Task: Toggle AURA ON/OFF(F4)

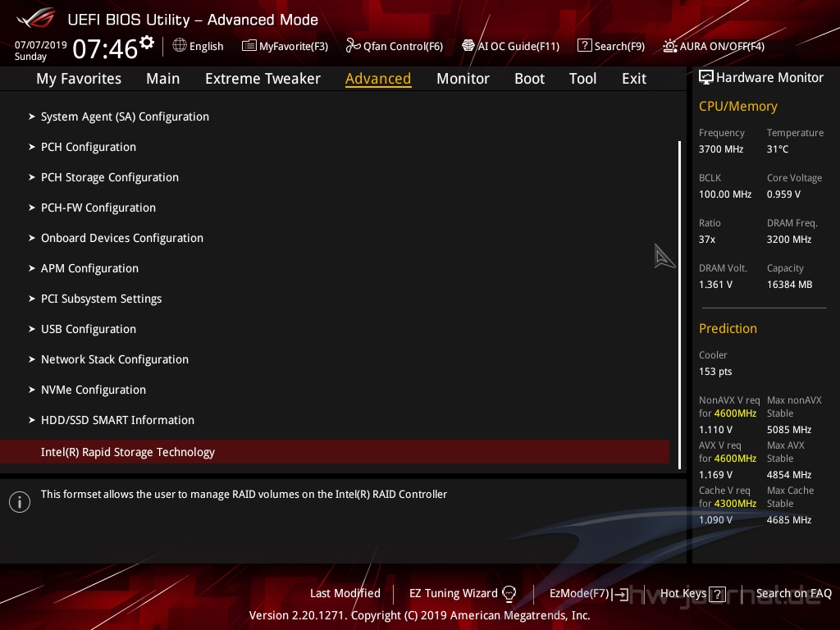Action: (x=714, y=46)
